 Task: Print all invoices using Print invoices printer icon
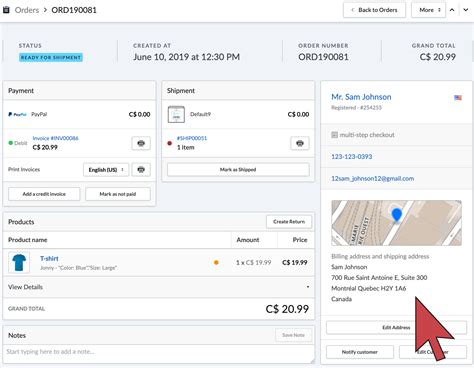[141, 170]
